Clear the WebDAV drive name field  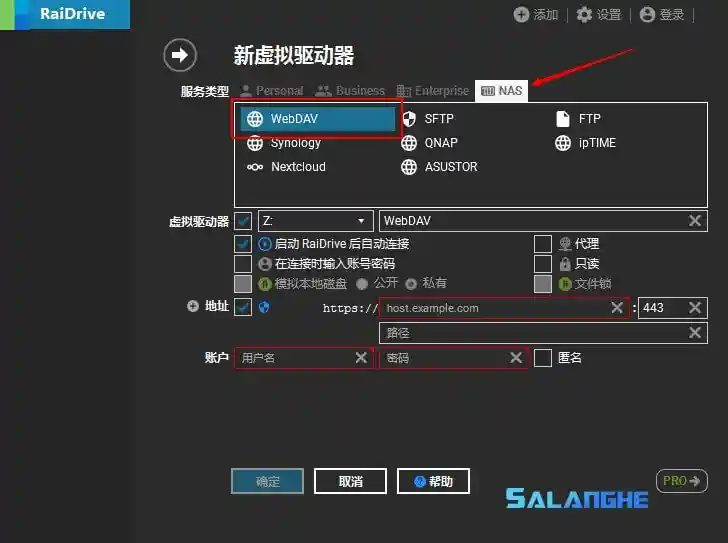pos(695,220)
